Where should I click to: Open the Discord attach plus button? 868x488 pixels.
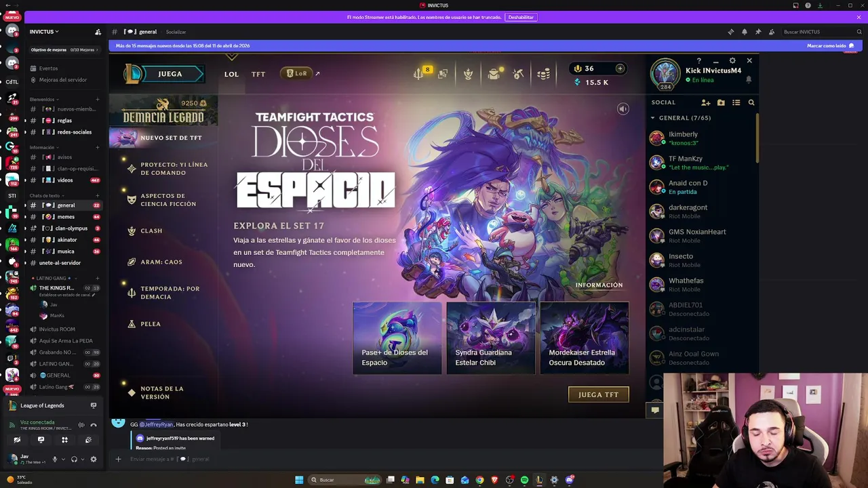[118, 459]
